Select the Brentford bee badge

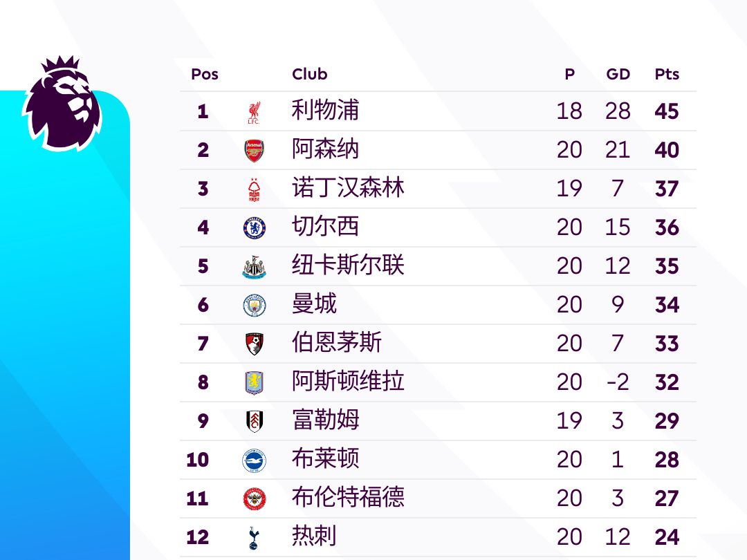tap(254, 499)
